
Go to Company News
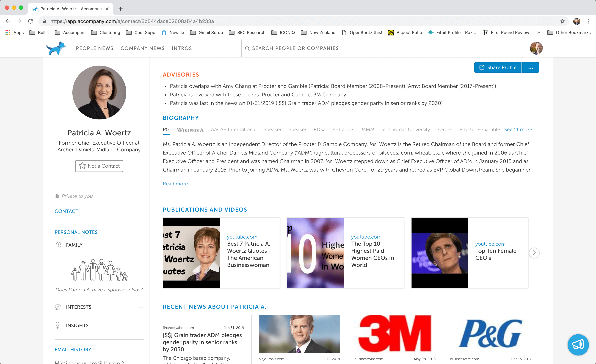142,48
